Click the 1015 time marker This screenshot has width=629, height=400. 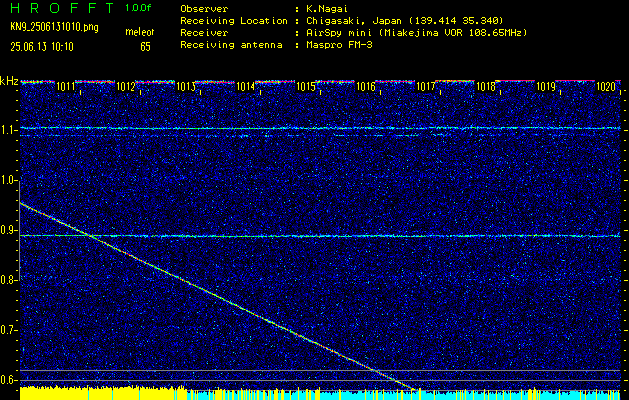[306, 86]
